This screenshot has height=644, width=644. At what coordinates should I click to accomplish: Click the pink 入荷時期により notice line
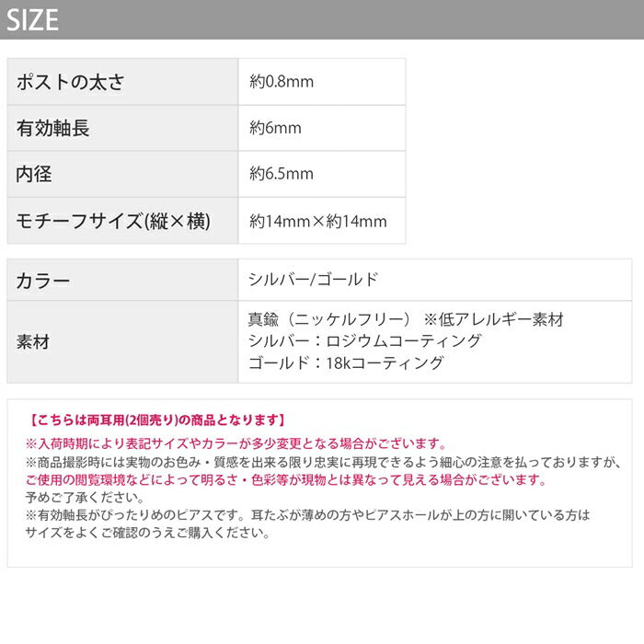click(236, 443)
